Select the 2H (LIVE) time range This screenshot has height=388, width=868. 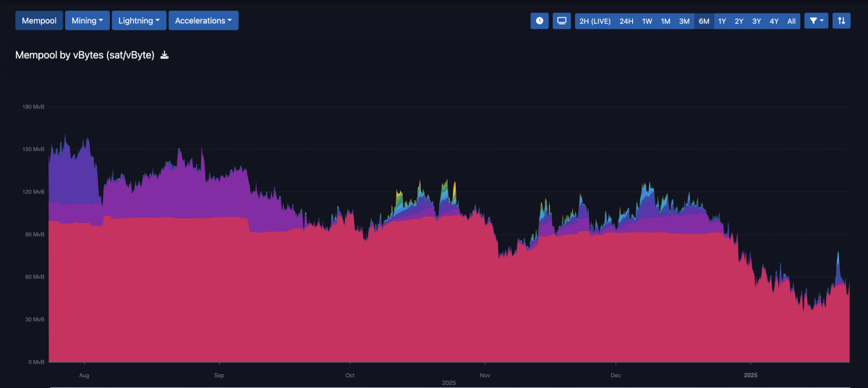tap(595, 21)
